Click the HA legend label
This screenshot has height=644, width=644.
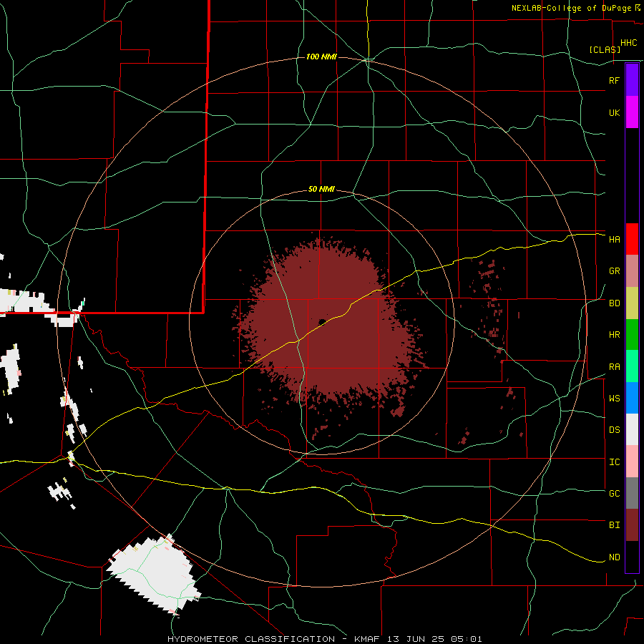click(614, 239)
